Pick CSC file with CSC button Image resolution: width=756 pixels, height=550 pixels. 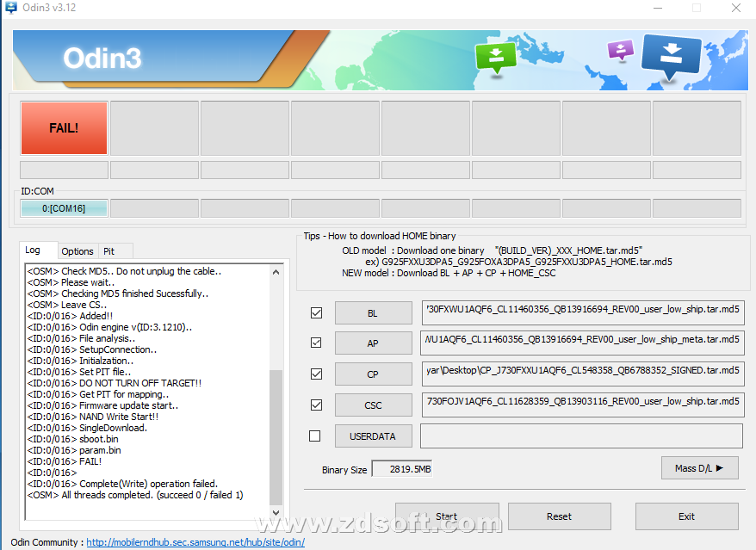tap(373, 405)
